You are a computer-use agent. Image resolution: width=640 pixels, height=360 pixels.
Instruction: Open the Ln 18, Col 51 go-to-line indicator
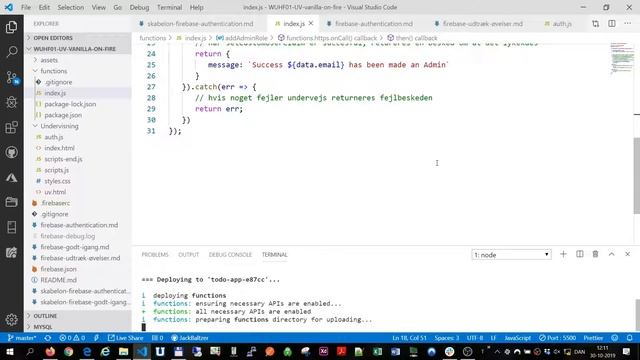409,338
